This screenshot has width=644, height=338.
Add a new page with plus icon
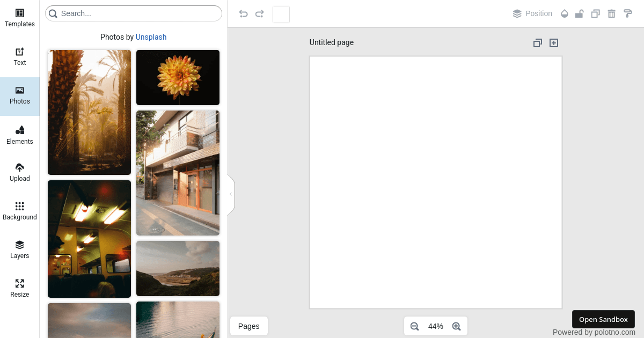(x=554, y=43)
